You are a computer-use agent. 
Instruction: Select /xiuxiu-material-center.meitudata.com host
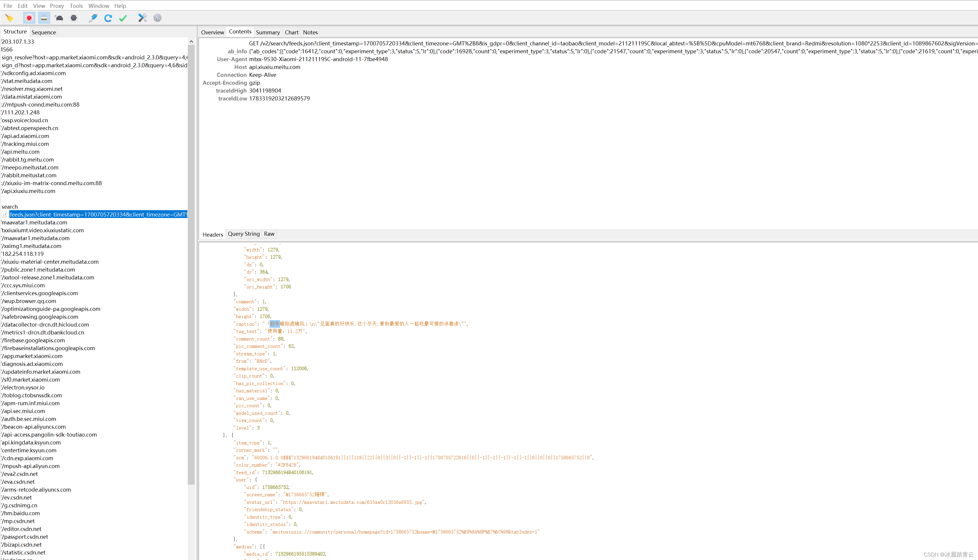[50, 262]
